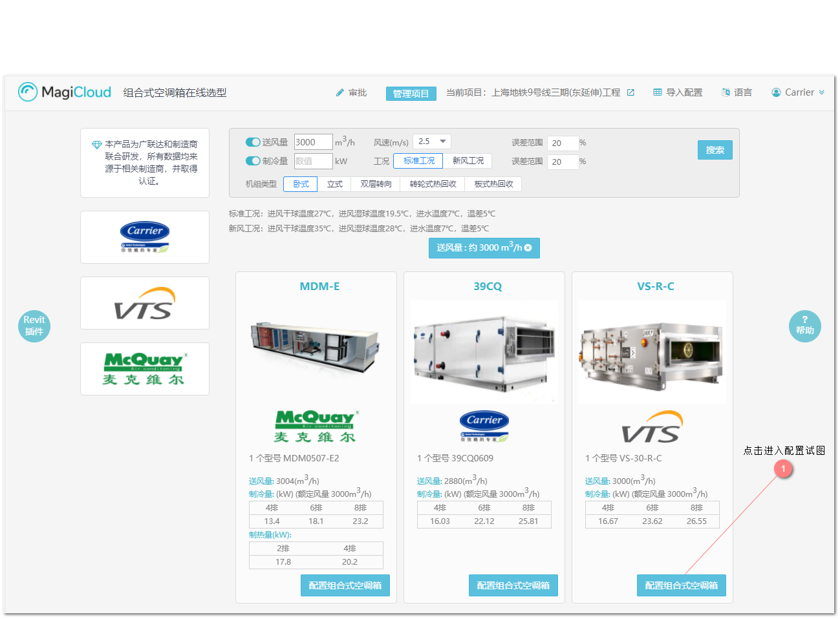The width and height of the screenshot is (840, 619).
Task: Remove the 送风量 约3000 filter tag
Action: [x=528, y=247]
